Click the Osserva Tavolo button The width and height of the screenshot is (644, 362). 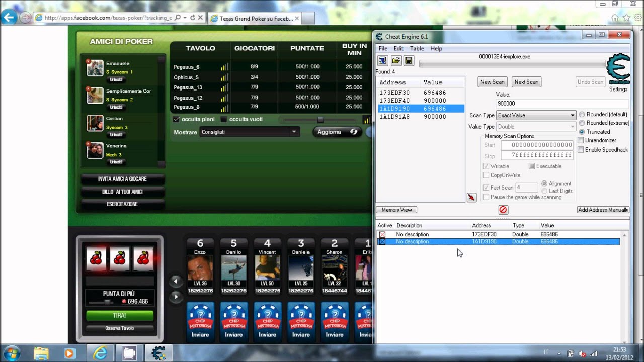(120, 328)
